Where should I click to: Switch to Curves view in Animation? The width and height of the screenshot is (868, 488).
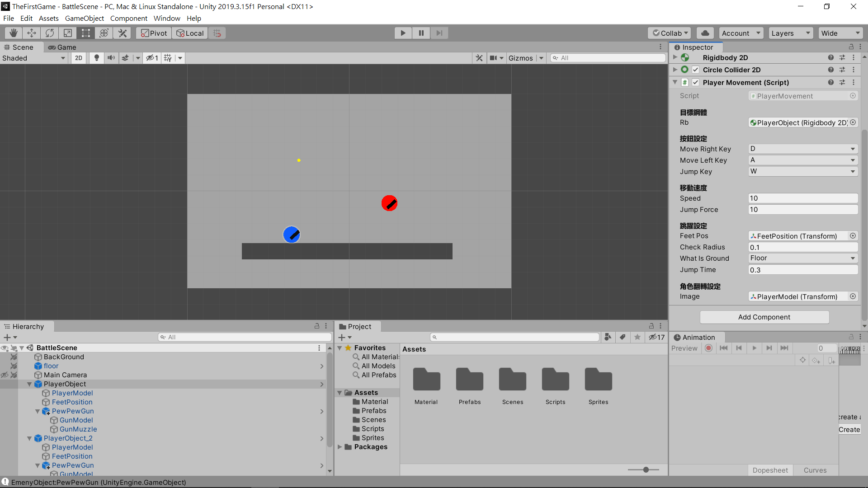click(x=815, y=470)
